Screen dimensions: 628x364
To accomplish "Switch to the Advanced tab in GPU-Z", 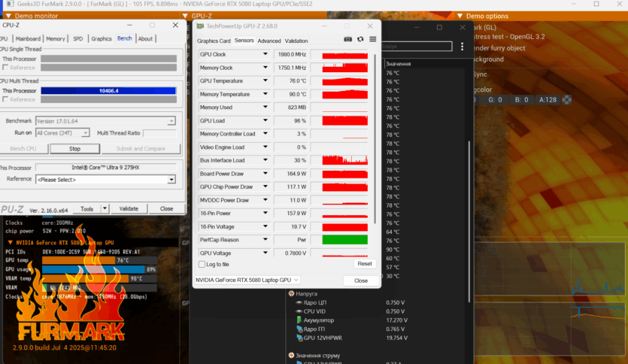I will pyautogui.click(x=268, y=41).
